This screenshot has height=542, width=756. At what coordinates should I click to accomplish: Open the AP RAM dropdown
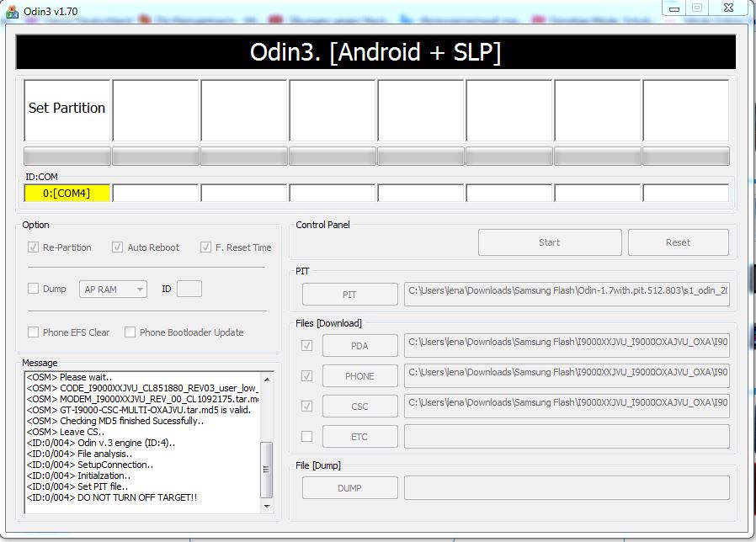[x=113, y=290]
